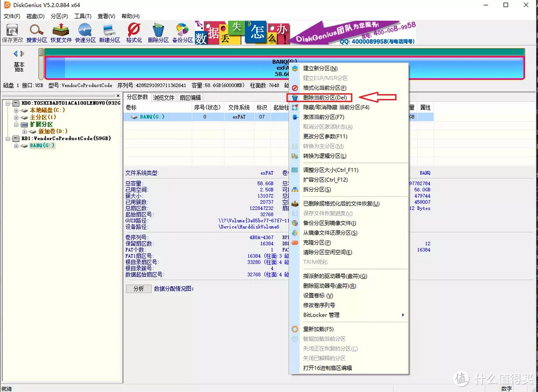This screenshot has width=538, height=392.
Task: Click the New Partition (新建分区) toolbar icon
Action: click(x=110, y=33)
